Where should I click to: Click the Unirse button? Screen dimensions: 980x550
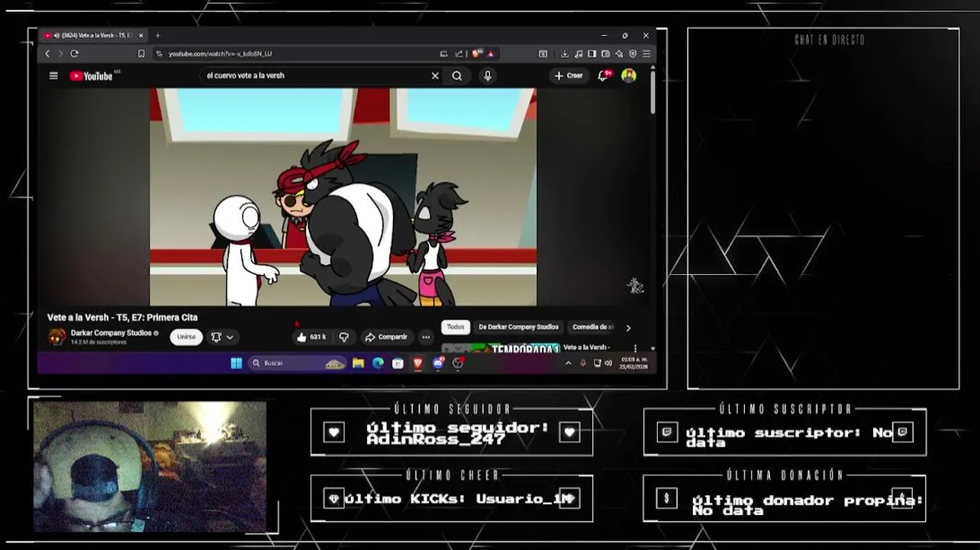(186, 337)
